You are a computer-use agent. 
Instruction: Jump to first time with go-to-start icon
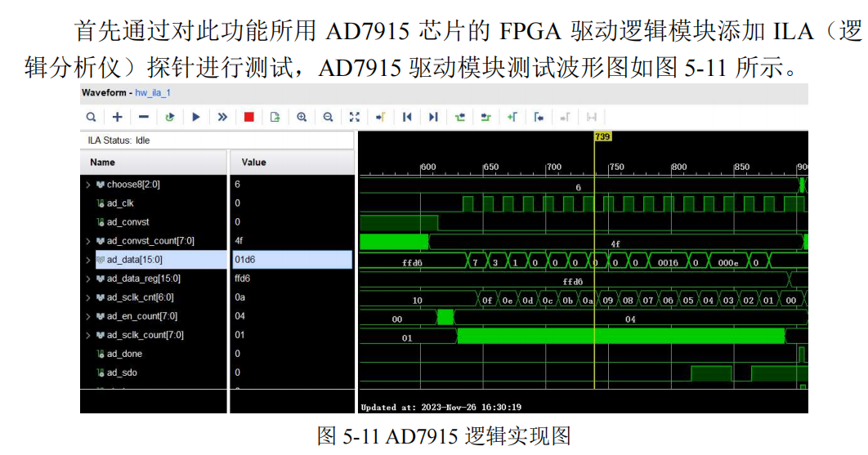click(407, 117)
